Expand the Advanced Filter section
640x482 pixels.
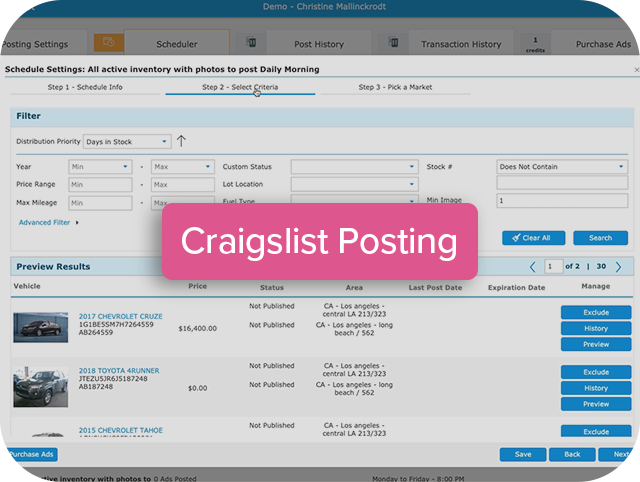click(x=48, y=222)
